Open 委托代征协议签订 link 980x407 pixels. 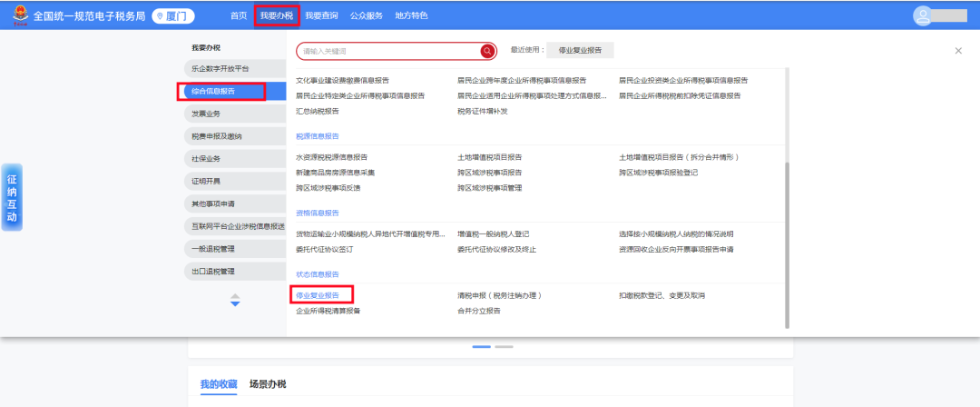click(x=324, y=249)
